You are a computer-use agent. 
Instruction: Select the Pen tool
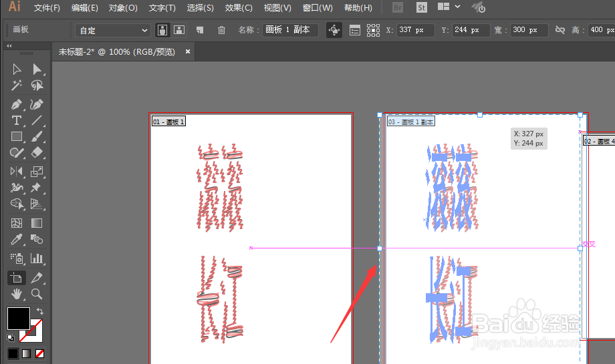(x=17, y=105)
